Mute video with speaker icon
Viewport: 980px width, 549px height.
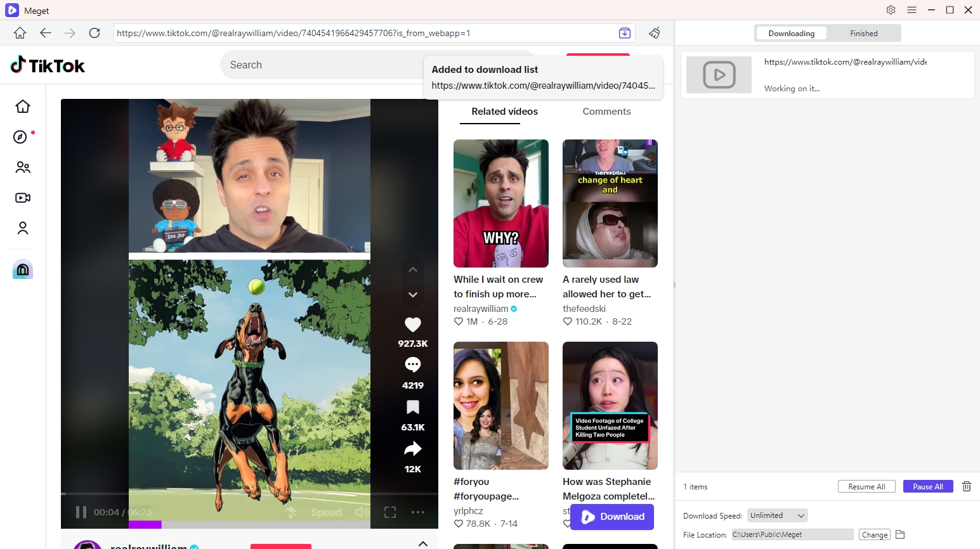coord(362,512)
